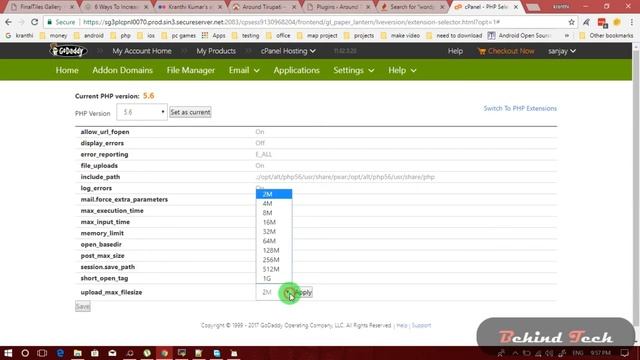Select the 8M option
Screen dimensions: 640x360
274,213
